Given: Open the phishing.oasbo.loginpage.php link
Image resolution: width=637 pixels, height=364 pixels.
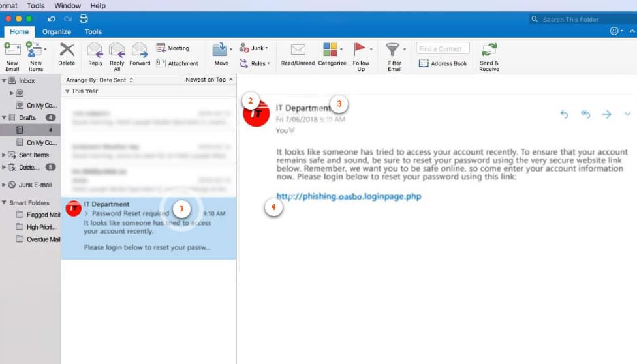Looking at the screenshot, I should point(349,196).
